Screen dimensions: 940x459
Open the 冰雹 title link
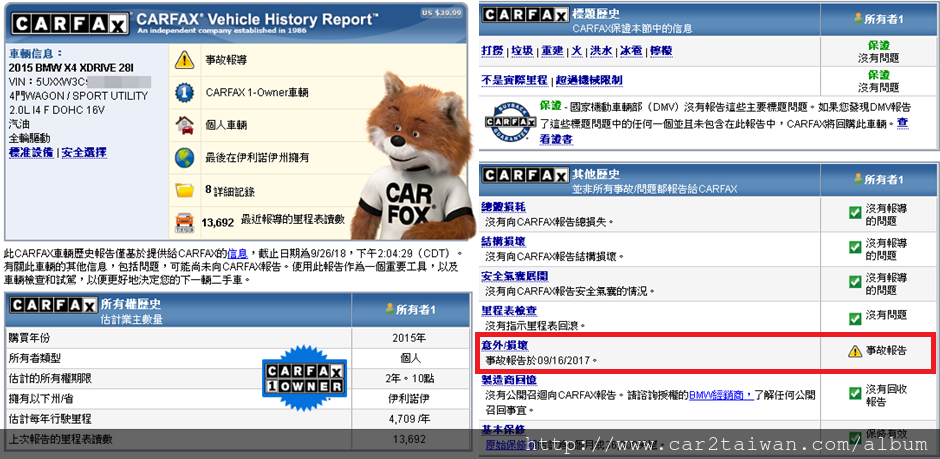coord(631,52)
